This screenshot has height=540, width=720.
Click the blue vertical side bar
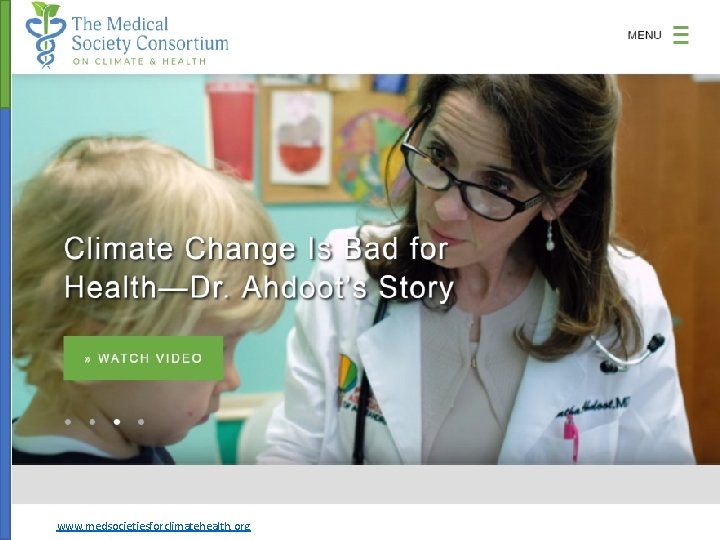pyautogui.click(x=5, y=324)
